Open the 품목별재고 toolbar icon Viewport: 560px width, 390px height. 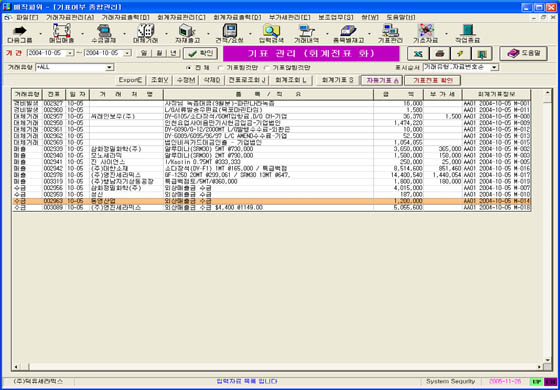pos(348,34)
